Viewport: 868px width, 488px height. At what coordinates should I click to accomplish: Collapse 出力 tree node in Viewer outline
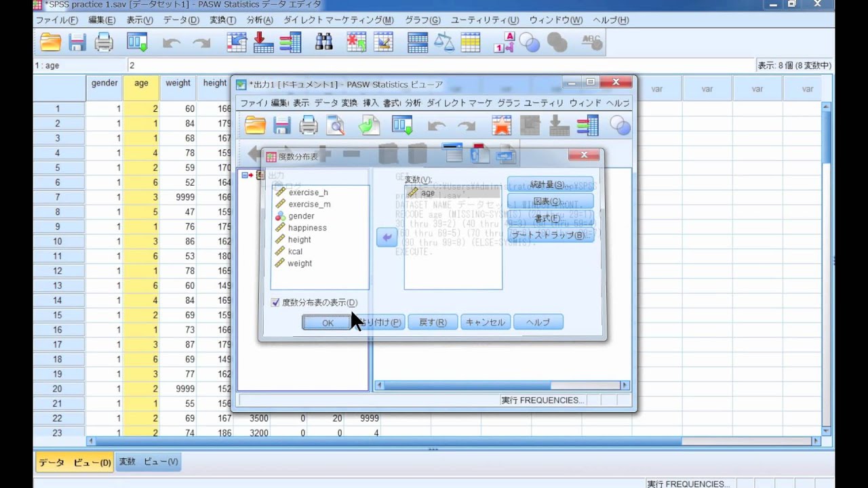(243, 176)
